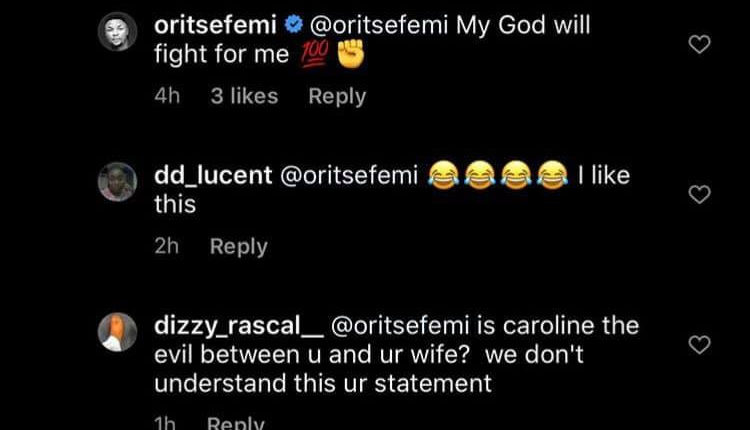Like oritsefemi's comment with the heart
The height and width of the screenshot is (430, 750).
[701, 45]
